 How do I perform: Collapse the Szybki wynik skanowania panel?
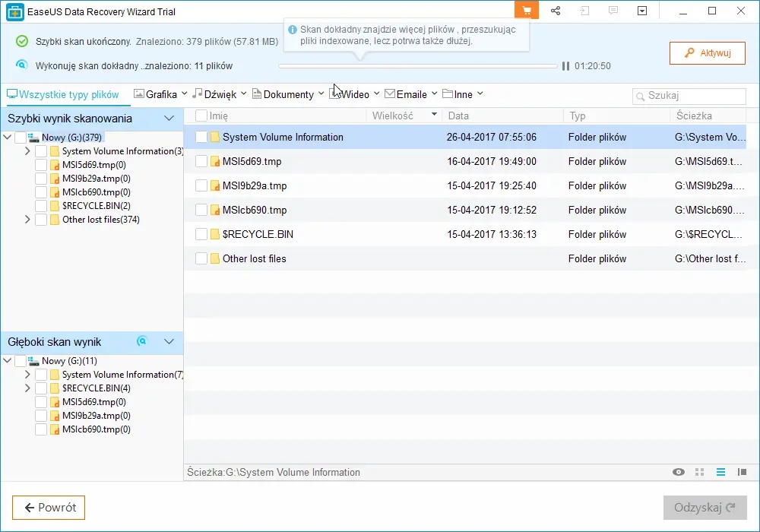(169, 119)
